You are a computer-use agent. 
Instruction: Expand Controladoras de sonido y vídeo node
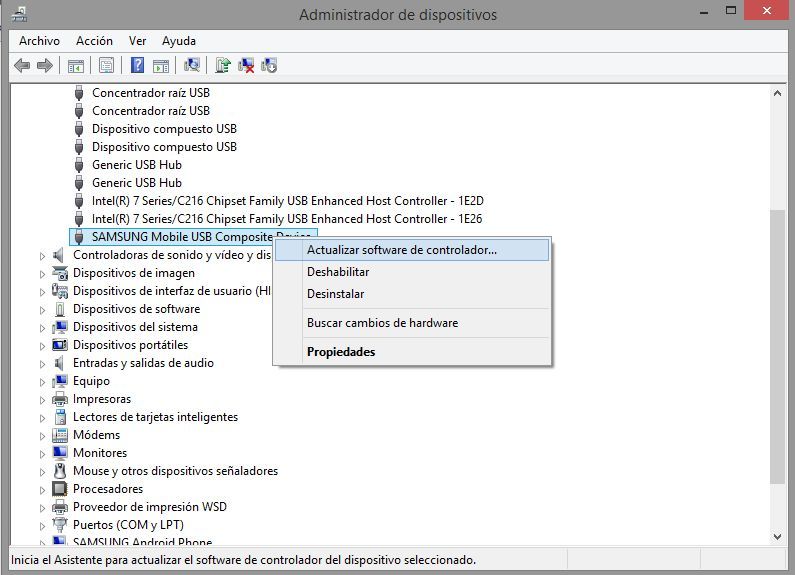[x=43, y=256]
